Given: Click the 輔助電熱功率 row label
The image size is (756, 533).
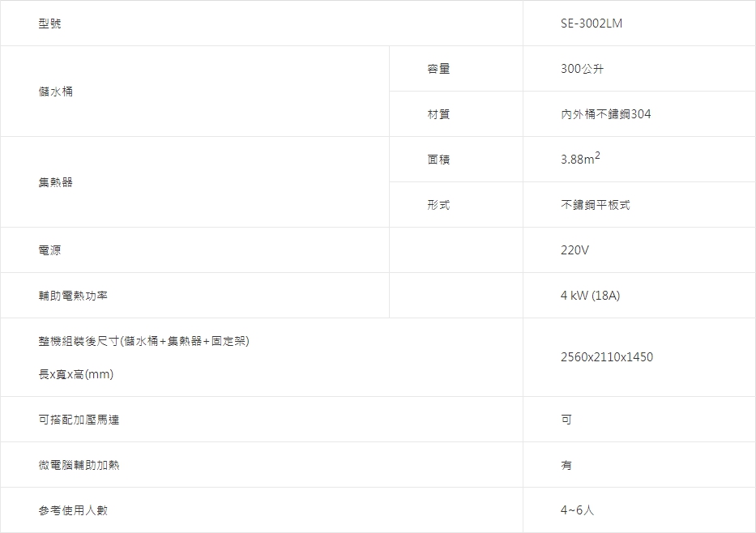Looking at the screenshot, I should 73,296.
